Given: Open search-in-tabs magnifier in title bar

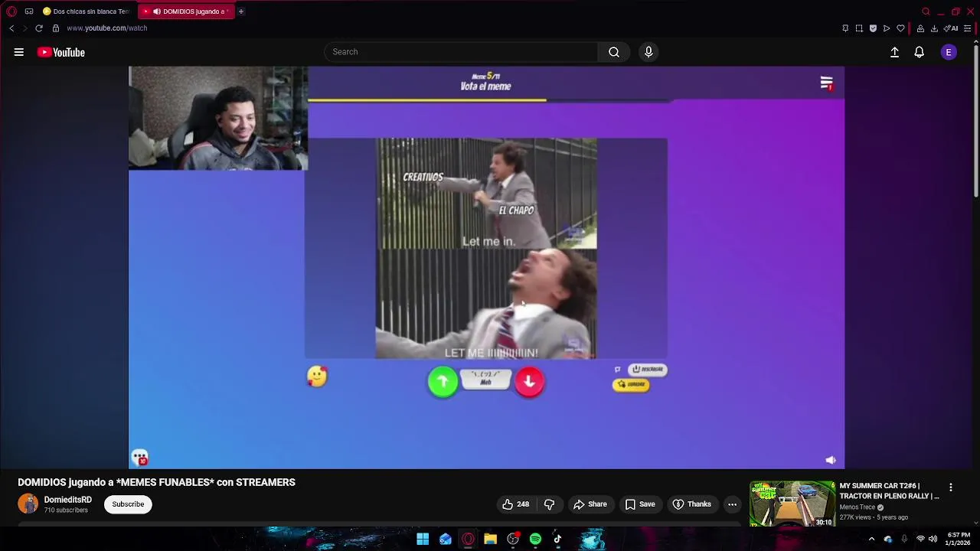Looking at the screenshot, I should tap(926, 11).
